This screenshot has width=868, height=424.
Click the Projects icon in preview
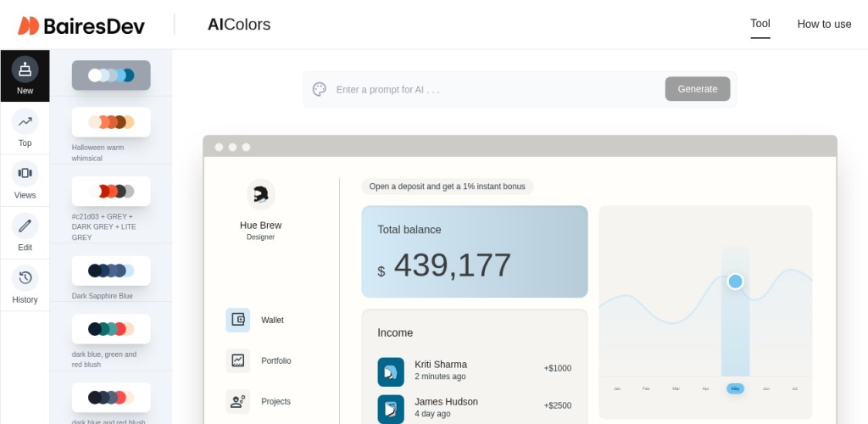[x=238, y=401]
